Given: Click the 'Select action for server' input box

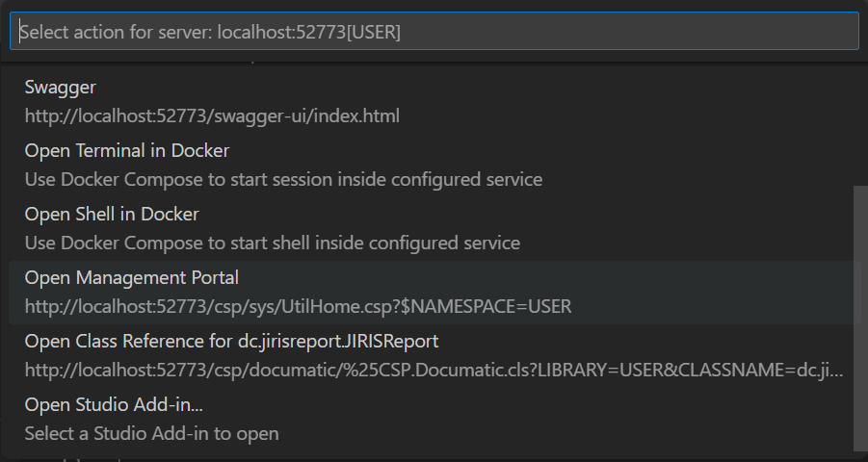Looking at the screenshot, I should click(434, 32).
